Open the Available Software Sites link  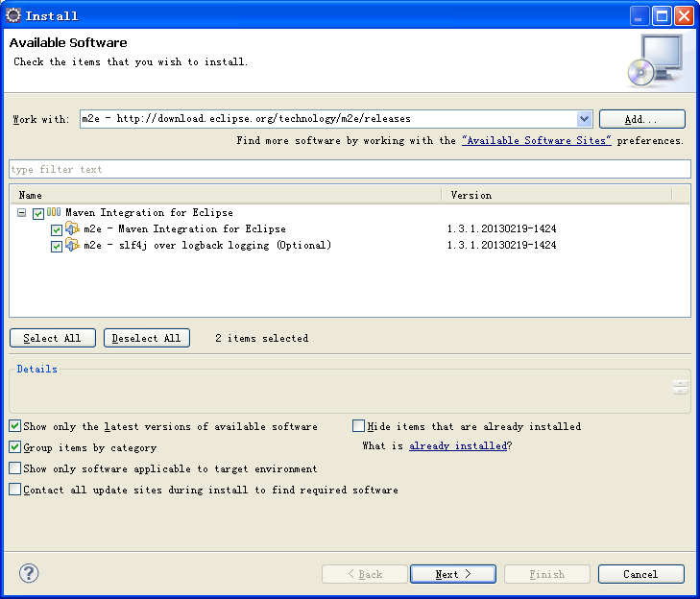[536, 140]
